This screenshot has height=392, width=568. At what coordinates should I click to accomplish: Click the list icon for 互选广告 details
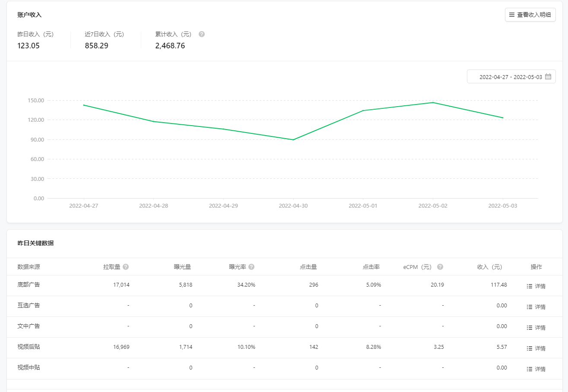pyautogui.click(x=530, y=307)
